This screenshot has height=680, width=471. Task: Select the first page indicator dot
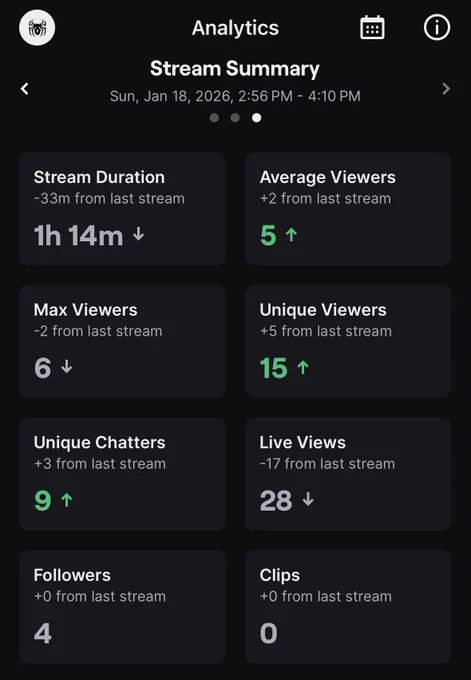tap(214, 118)
